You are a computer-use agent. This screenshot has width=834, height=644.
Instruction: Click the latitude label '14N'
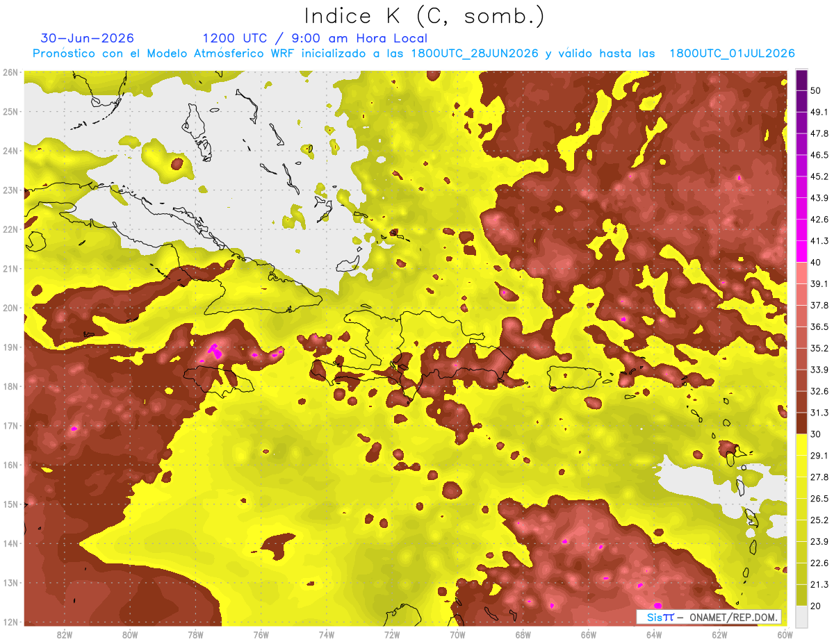click(10, 543)
